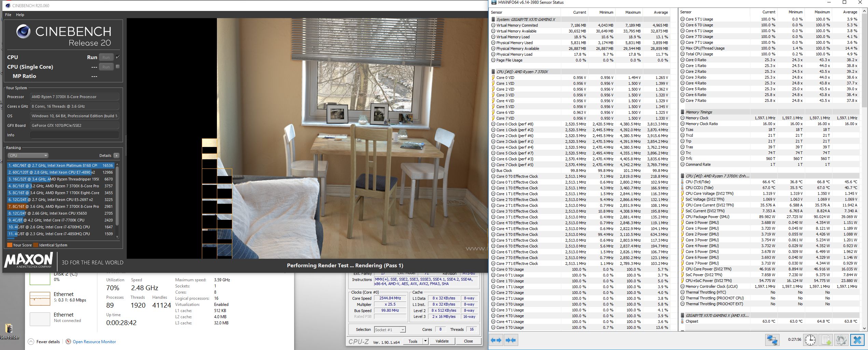Expand ranking Details arrow button

click(116, 156)
